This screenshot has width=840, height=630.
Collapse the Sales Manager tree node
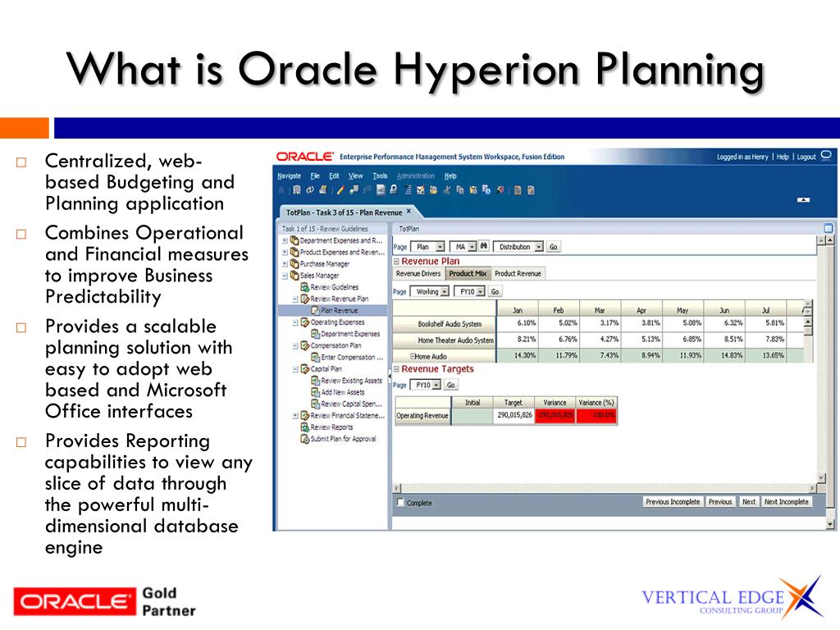point(285,276)
